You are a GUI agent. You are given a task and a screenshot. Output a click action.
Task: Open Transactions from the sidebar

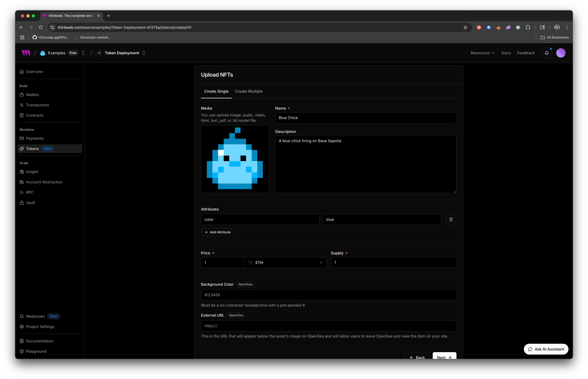37,105
